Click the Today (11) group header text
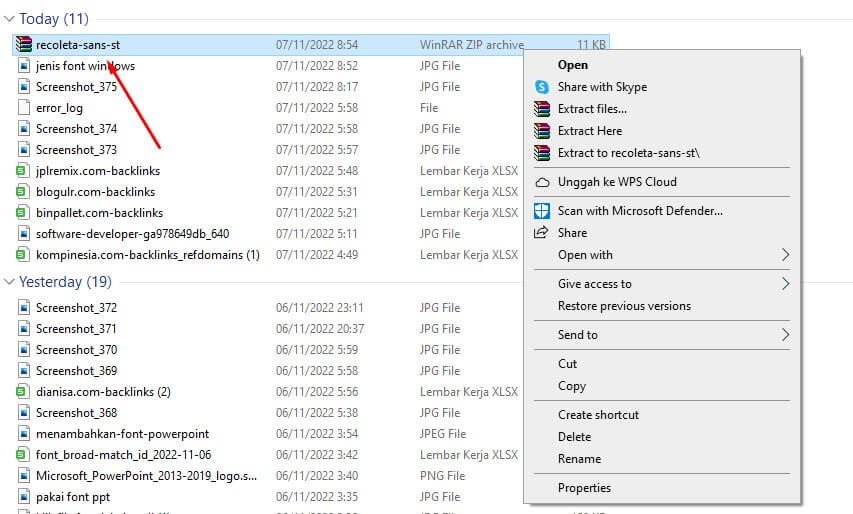The width and height of the screenshot is (853, 514). (x=54, y=19)
